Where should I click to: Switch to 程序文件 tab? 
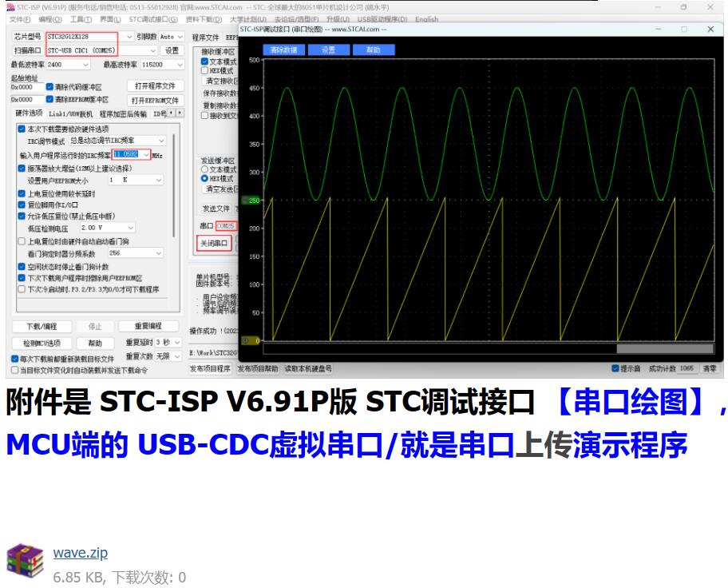pos(205,38)
